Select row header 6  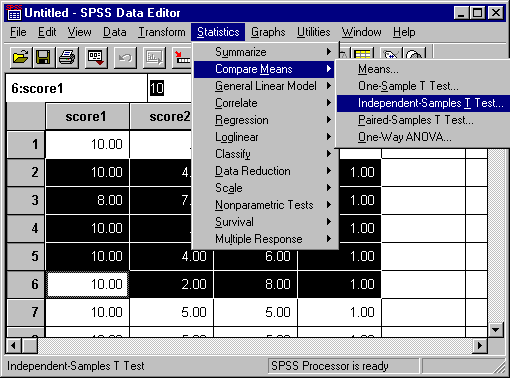(x=26, y=284)
